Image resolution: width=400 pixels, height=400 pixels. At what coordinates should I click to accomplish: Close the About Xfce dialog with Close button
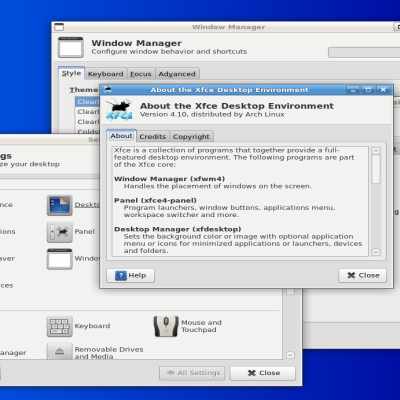coord(363,275)
